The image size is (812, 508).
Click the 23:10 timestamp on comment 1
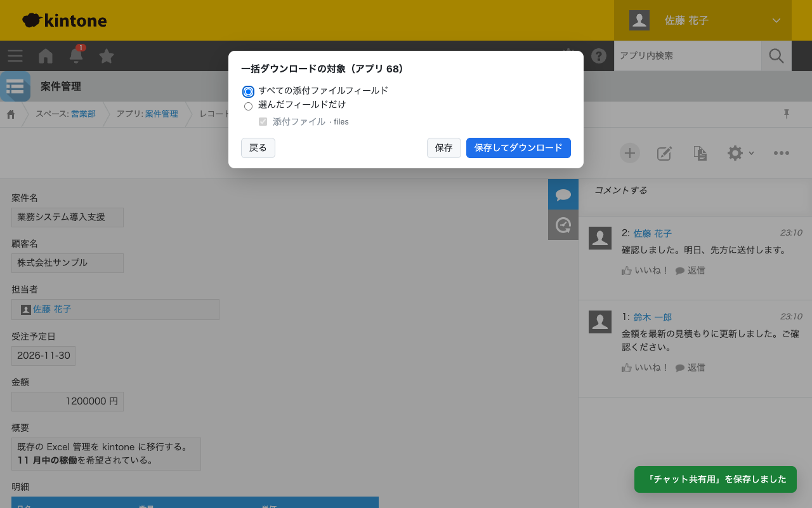(791, 317)
